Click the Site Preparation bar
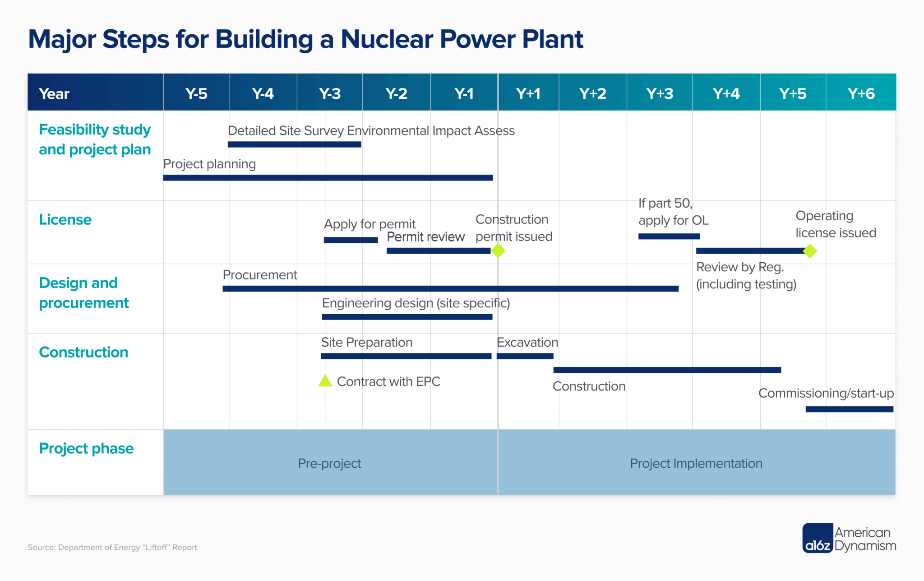Image resolution: width=924 pixels, height=581 pixels. coord(407,356)
